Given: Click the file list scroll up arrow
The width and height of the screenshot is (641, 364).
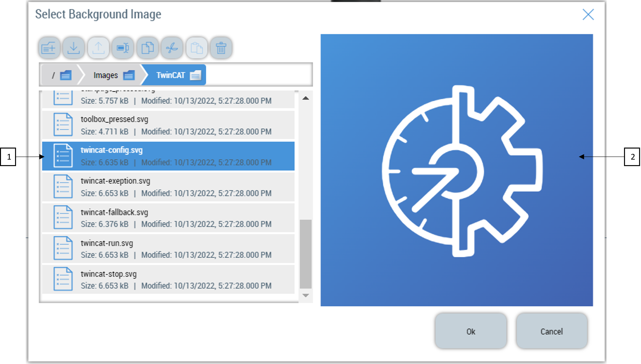Looking at the screenshot, I should click(306, 98).
